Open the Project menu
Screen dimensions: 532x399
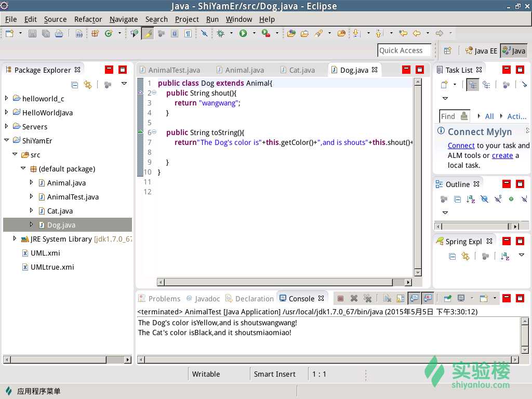(187, 19)
